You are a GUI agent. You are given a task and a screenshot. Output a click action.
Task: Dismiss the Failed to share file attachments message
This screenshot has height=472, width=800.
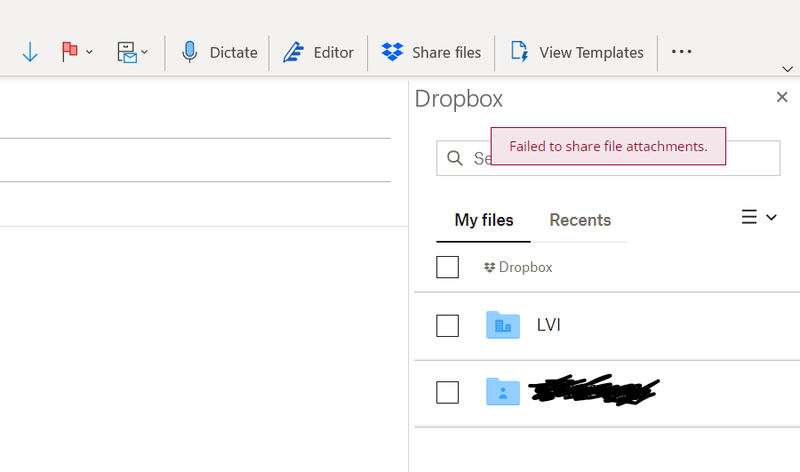point(608,146)
